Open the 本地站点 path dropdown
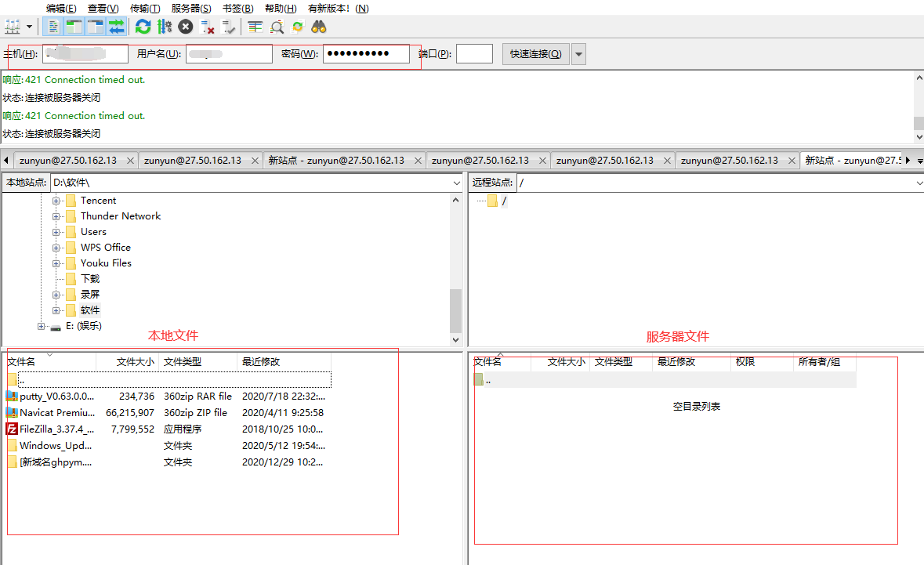The height and width of the screenshot is (565, 924). click(x=456, y=183)
